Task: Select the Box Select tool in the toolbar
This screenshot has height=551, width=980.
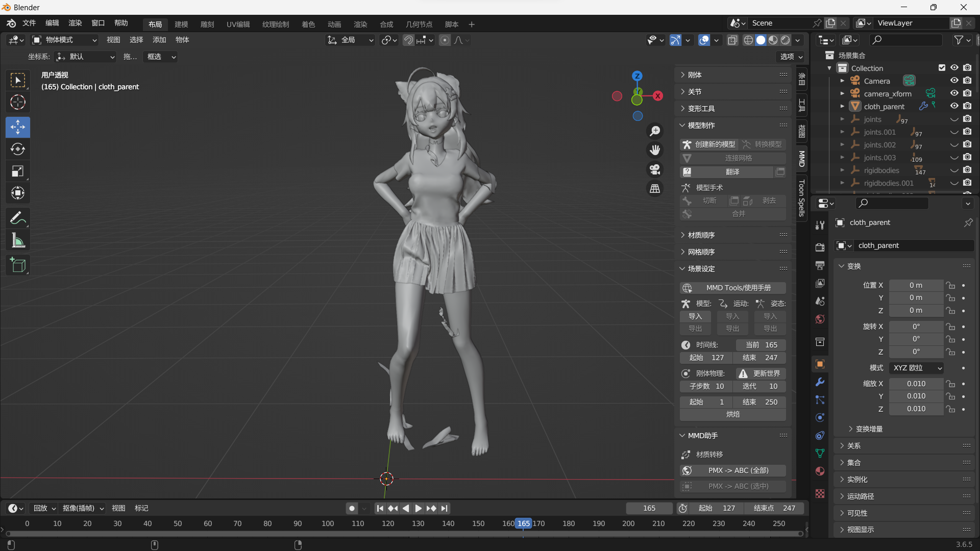Action: point(18,80)
